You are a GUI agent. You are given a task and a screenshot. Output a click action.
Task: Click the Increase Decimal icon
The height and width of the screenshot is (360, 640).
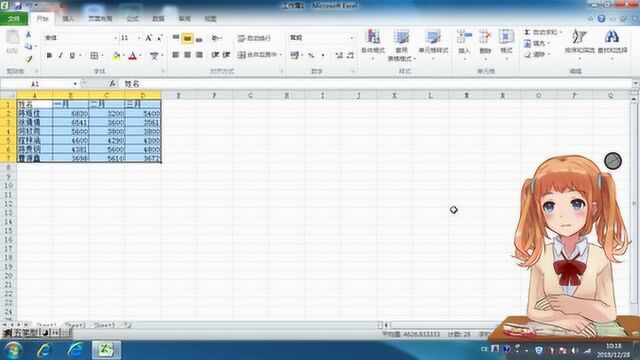click(x=339, y=55)
